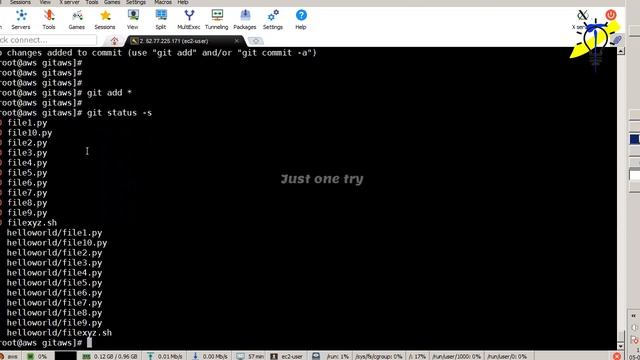Click the /run/user/0: 0% entry
The width and height of the screenshot is (640, 360).
click(507, 356)
